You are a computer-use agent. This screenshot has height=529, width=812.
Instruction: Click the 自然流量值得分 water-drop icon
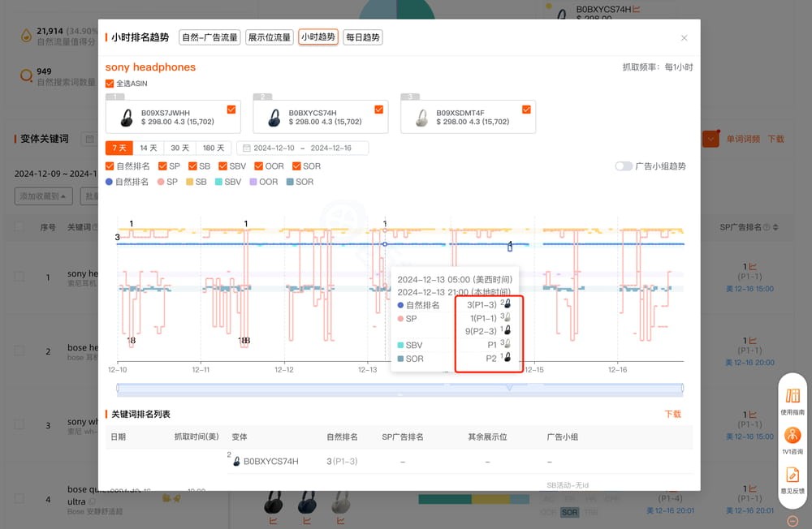pos(26,36)
